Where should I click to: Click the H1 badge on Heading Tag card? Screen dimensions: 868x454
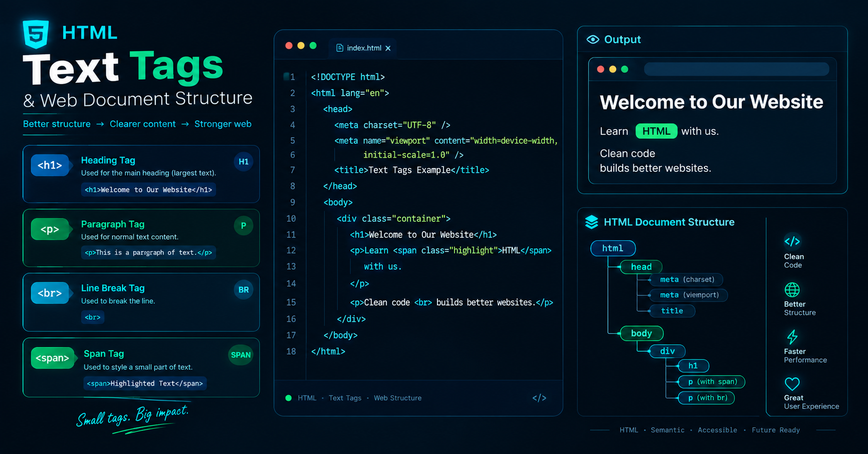243,162
